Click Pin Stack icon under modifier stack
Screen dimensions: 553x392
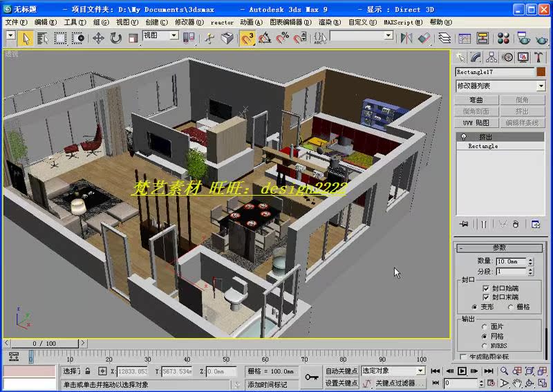[463, 224]
